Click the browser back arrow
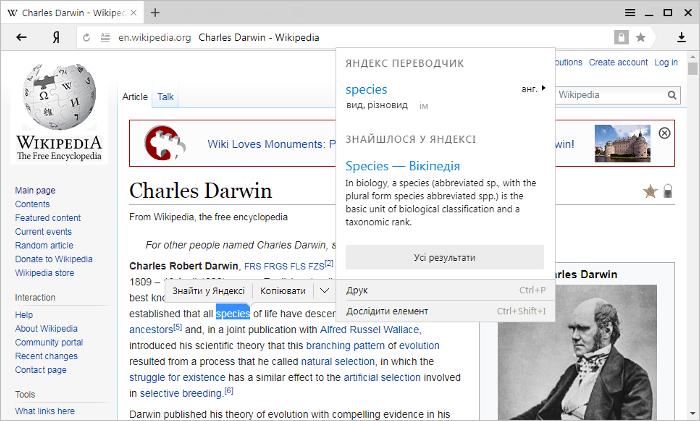Screen dimensions: 700x421 21,38
